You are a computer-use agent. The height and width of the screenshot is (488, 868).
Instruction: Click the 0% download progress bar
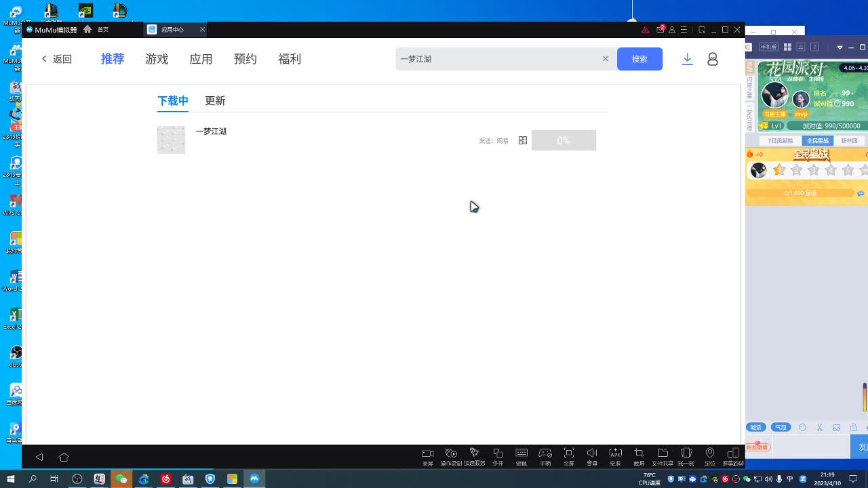pos(564,140)
